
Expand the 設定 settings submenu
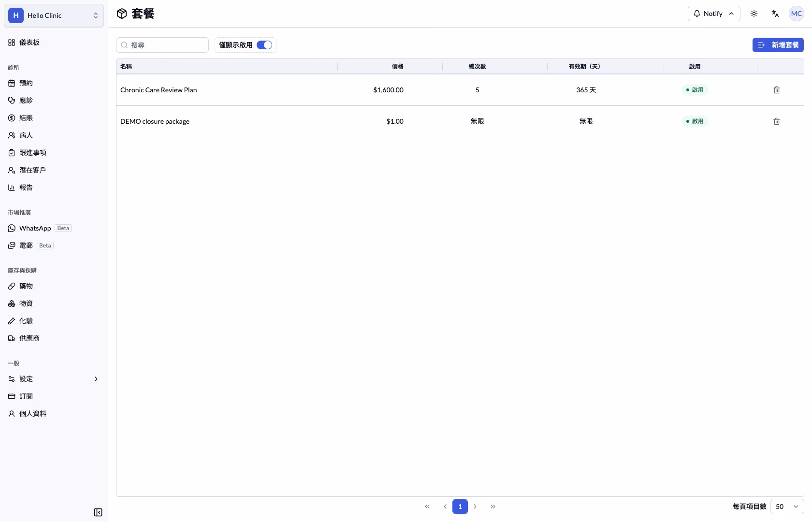[x=54, y=379]
